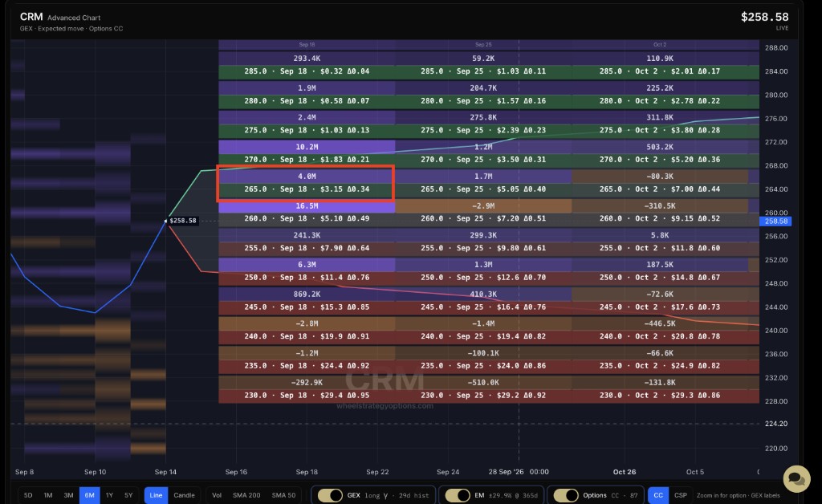Select CSP cash-secured put mode
Image resolution: width=822 pixels, height=504 pixels.
(681, 495)
